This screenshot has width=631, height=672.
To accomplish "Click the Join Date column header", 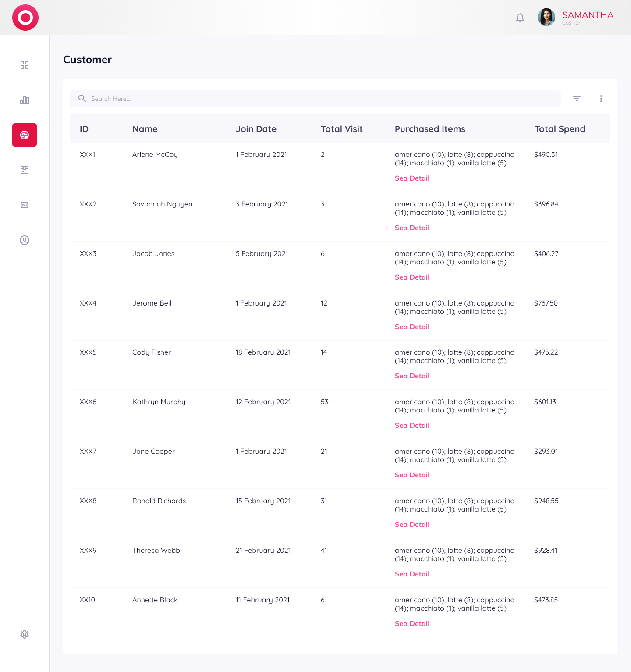I will tap(256, 129).
